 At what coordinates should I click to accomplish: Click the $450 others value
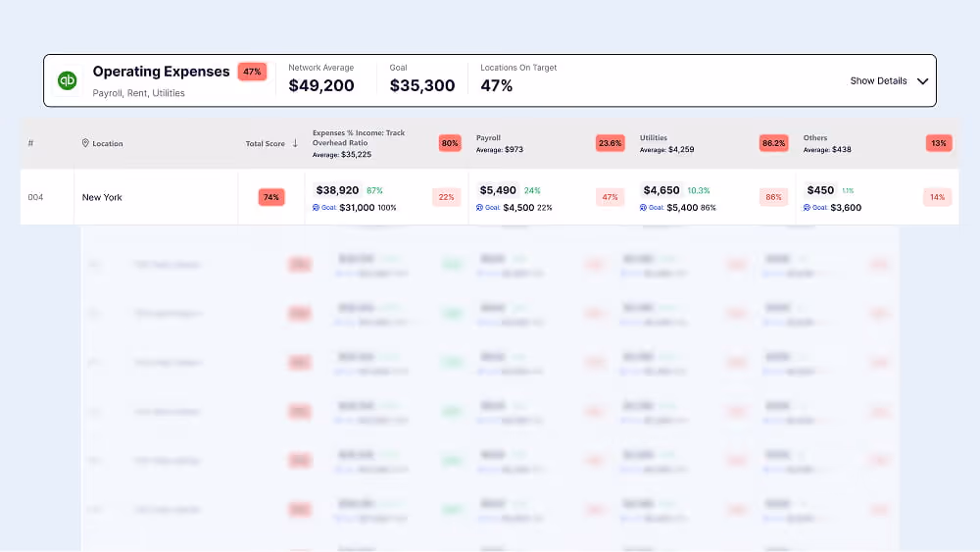tap(820, 190)
